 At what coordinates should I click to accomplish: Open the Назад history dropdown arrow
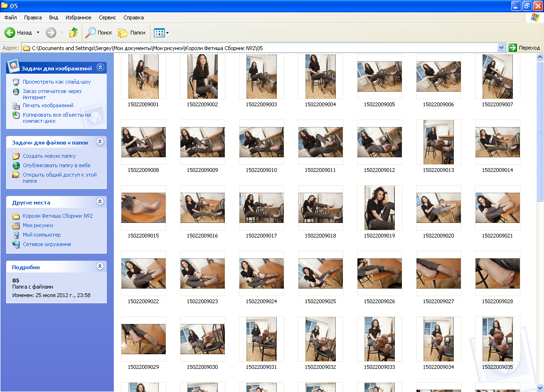pos(38,33)
